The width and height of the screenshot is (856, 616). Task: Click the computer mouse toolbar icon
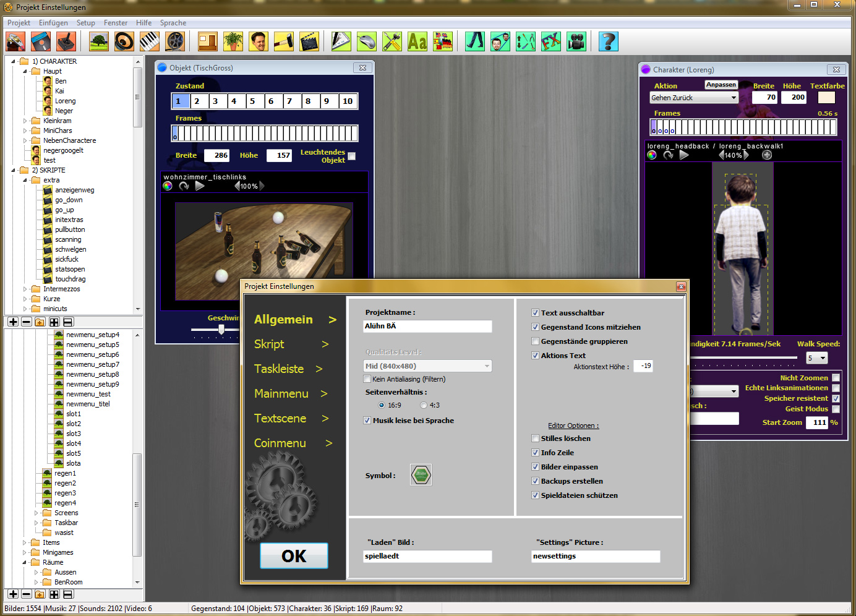pyautogui.click(x=367, y=41)
